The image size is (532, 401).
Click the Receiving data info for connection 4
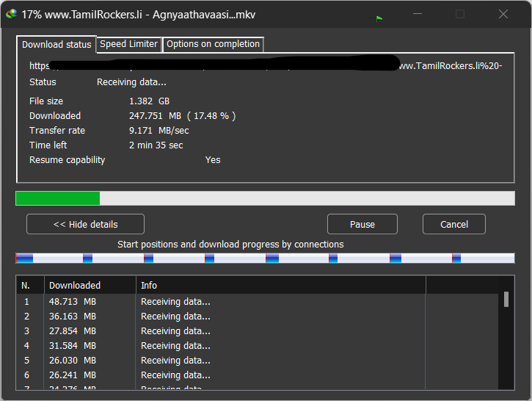pyautogui.click(x=175, y=346)
